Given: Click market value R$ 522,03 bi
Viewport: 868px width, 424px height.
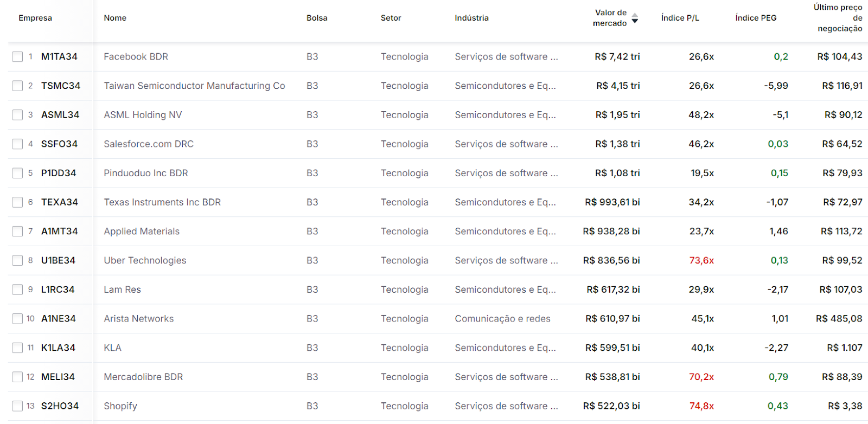Looking at the screenshot, I should pos(611,406).
